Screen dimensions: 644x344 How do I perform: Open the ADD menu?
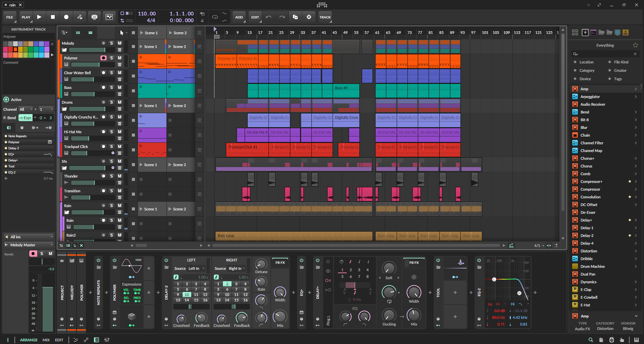click(239, 17)
